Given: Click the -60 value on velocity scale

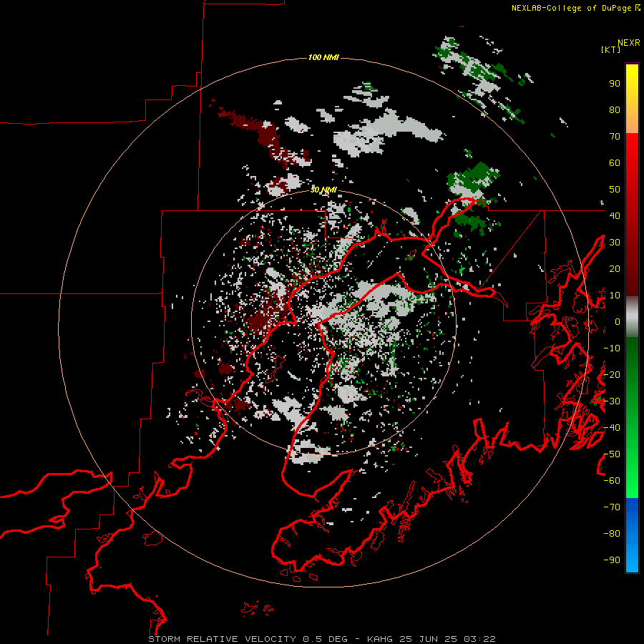Looking at the screenshot, I should [612, 481].
